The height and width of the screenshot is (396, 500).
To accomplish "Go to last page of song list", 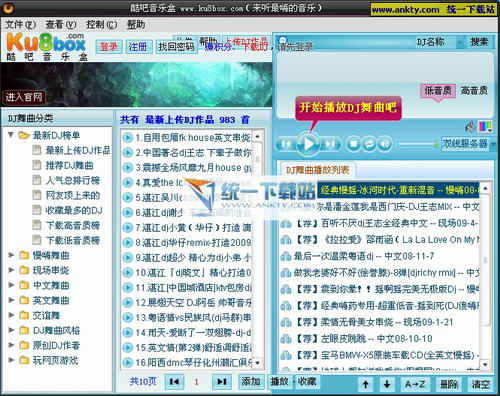I will pyautogui.click(x=222, y=381).
